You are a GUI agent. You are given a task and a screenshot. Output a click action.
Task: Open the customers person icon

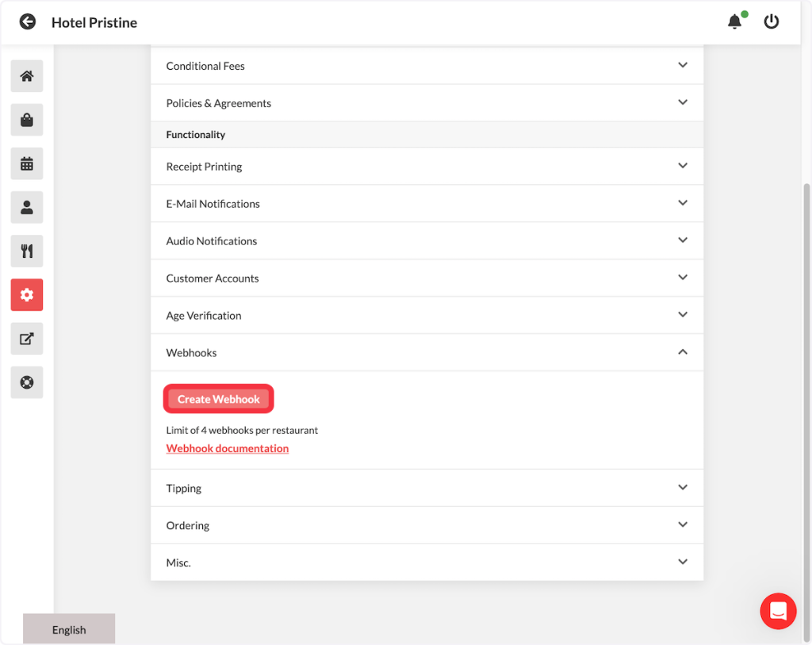pos(27,207)
